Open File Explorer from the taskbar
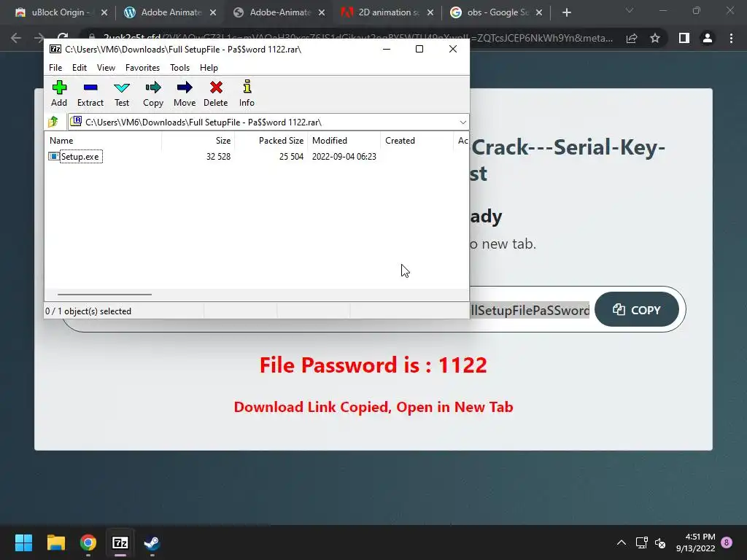Viewport: 747px width, 560px height. pyautogui.click(x=55, y=542)
